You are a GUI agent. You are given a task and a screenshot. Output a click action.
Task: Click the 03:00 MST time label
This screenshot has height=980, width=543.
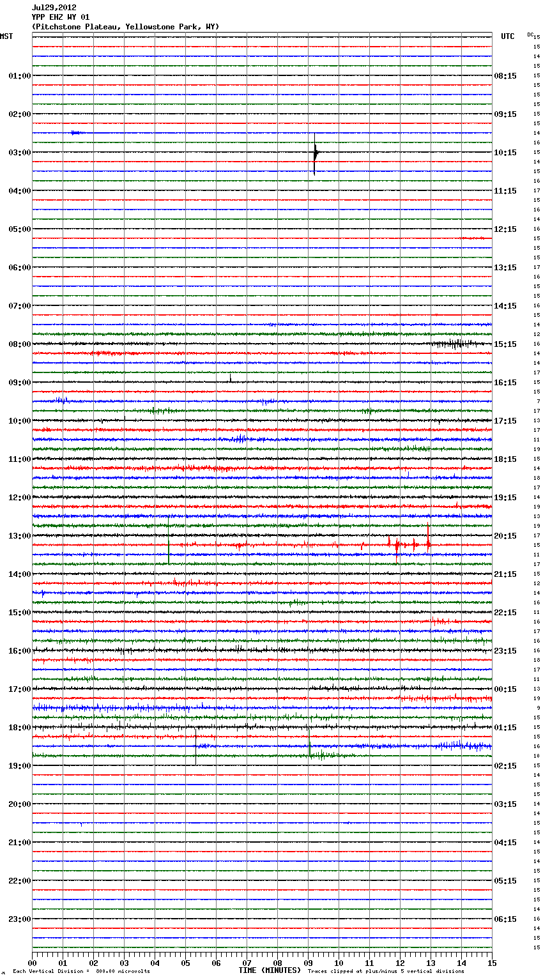coord(20,153)
